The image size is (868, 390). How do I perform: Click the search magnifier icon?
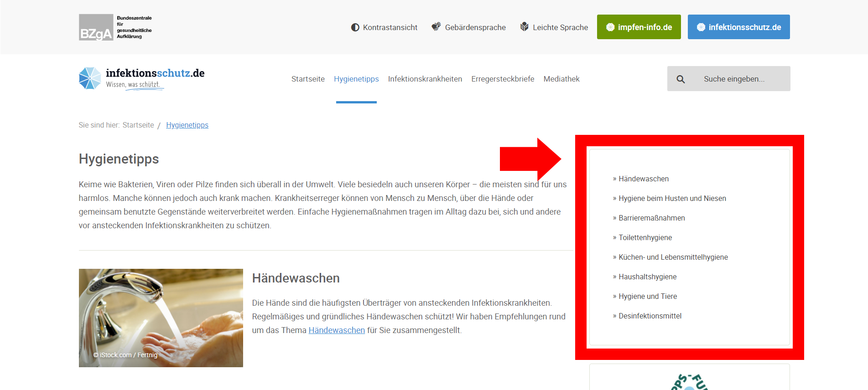pos(681,79)
